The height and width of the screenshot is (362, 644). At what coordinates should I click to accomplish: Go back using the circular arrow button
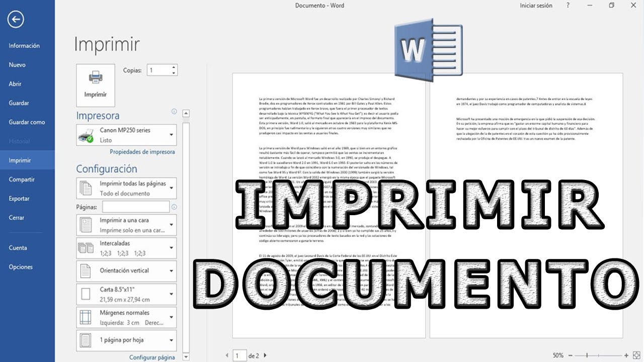(16, 19)
